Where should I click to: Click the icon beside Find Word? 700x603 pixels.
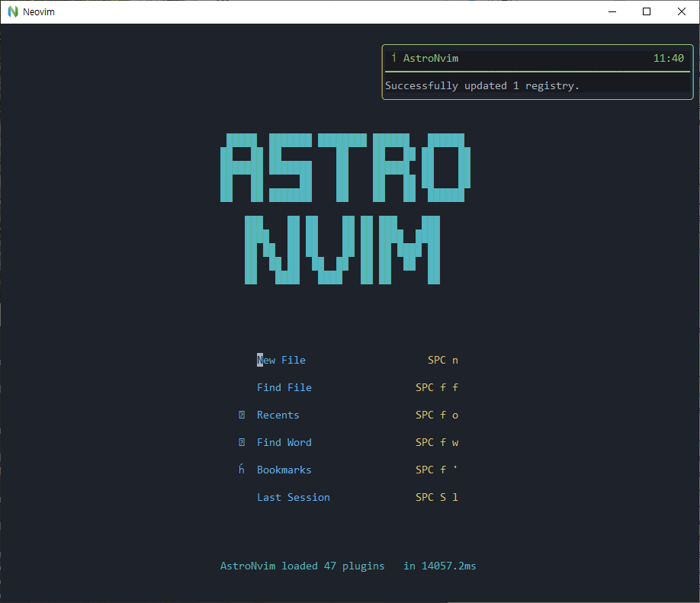pos(242,442)
